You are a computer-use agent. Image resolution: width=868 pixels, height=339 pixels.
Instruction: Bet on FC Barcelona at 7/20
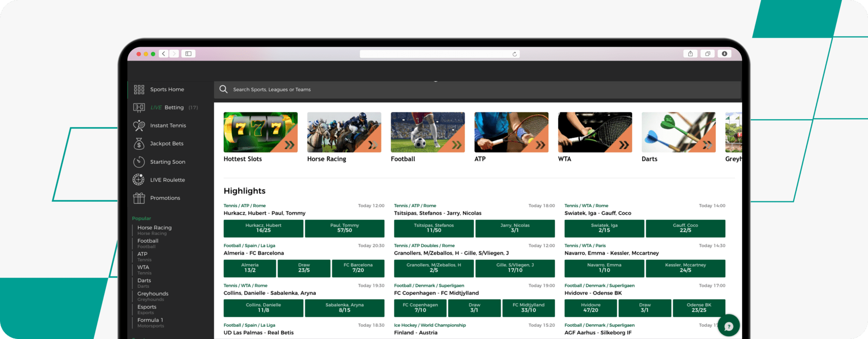(x=358, y=268)
